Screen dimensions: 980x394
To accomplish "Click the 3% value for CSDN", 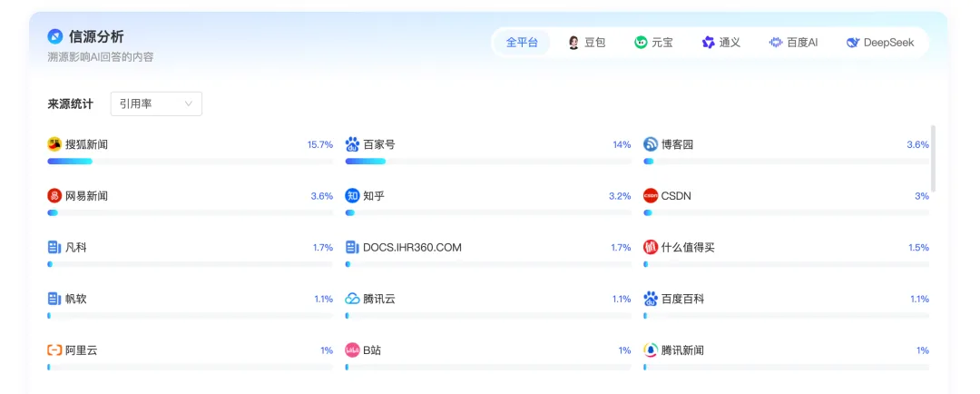I will (922, 196).
